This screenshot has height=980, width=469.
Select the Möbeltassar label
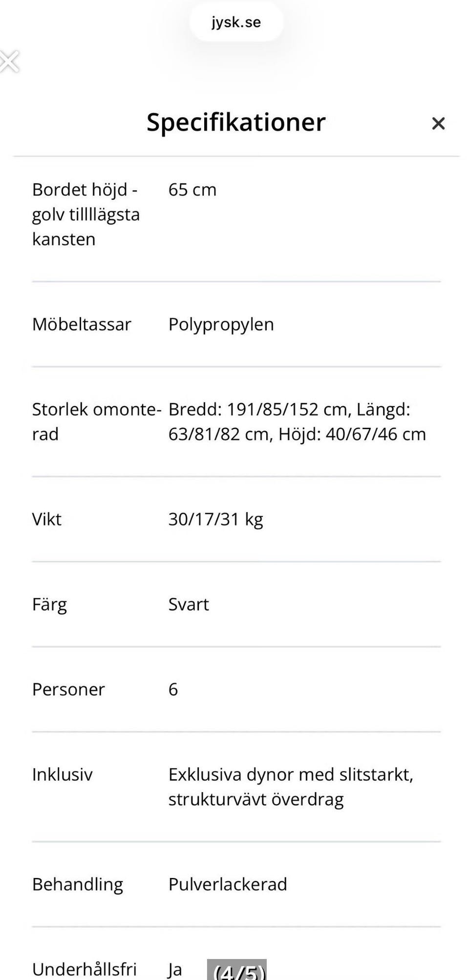click(x=82, y=324)
